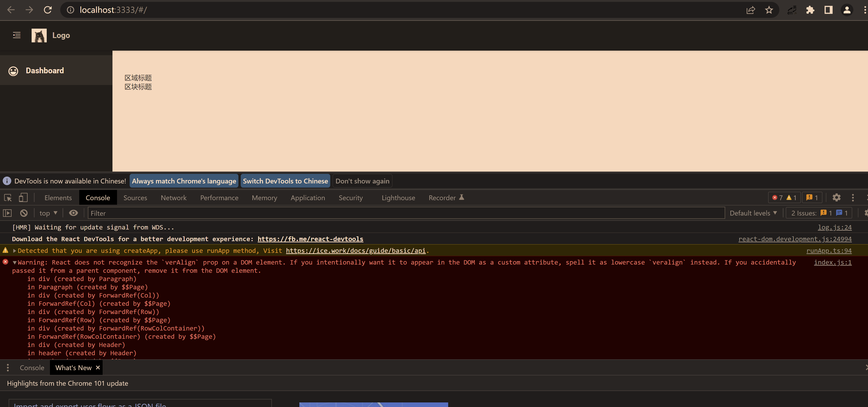Screen dimensions: 868x407
Task: Open the react-devtools download link
Action: coord(310,239)
